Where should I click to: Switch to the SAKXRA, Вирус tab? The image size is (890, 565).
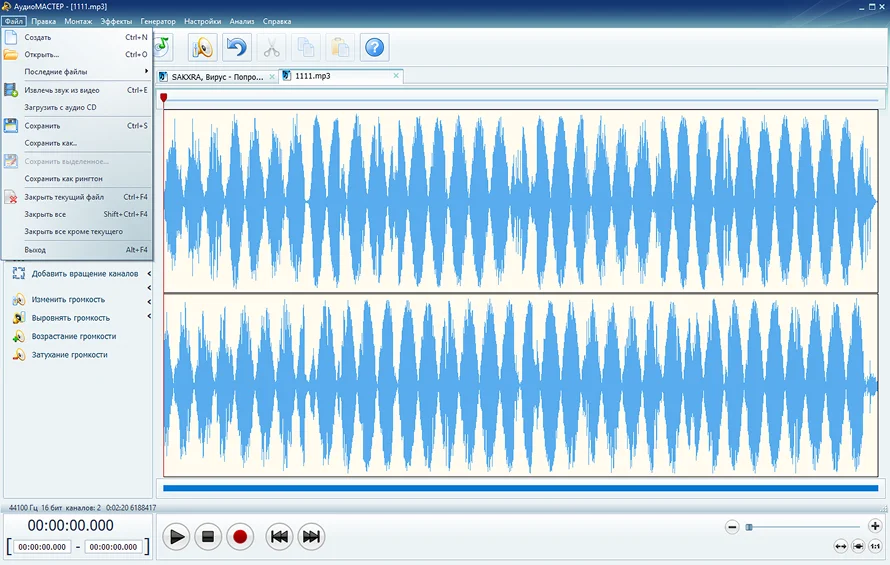(217, 76)
